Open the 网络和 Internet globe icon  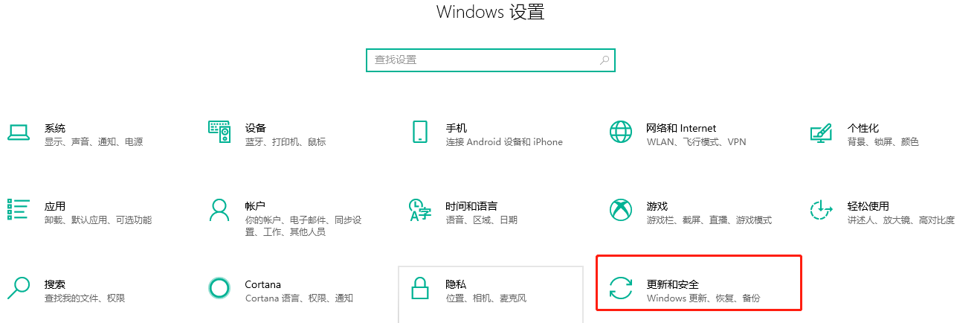[620, 132]
